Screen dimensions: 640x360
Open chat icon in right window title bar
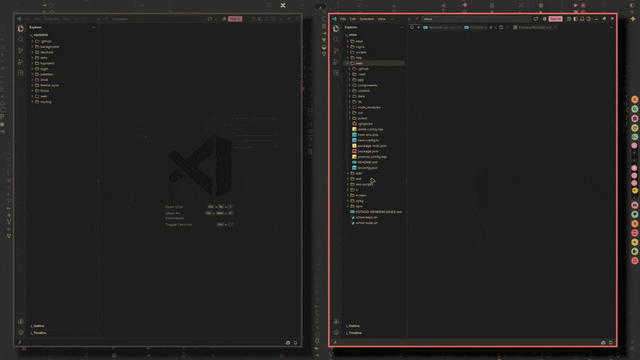click(x=536, y=19)
